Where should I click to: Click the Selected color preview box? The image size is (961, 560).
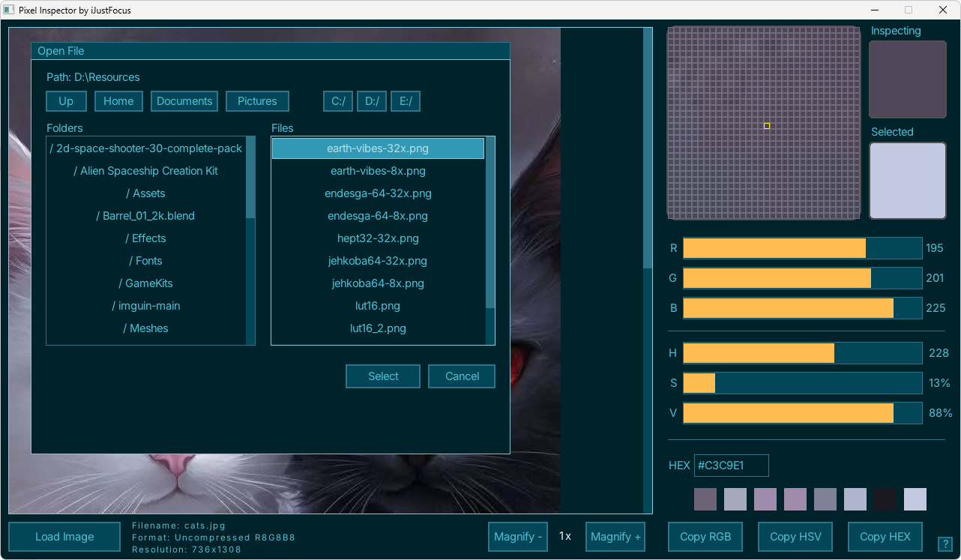tap(908, 181)
